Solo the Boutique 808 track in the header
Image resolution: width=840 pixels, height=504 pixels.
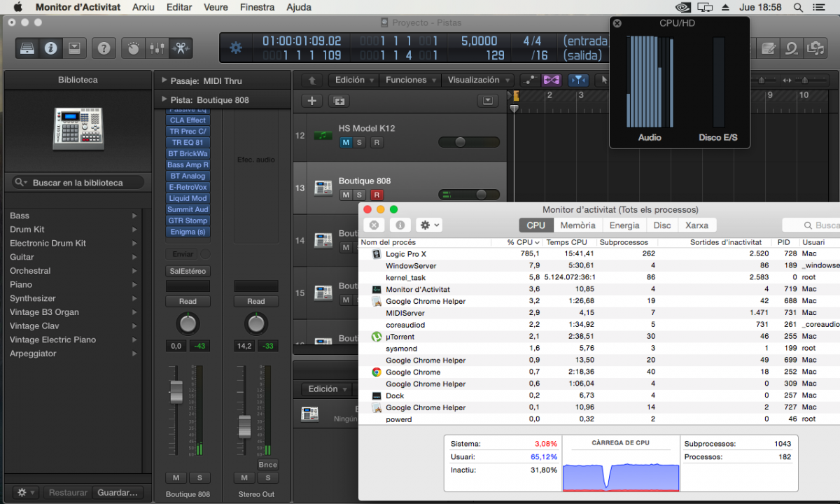tap(360, 195)
